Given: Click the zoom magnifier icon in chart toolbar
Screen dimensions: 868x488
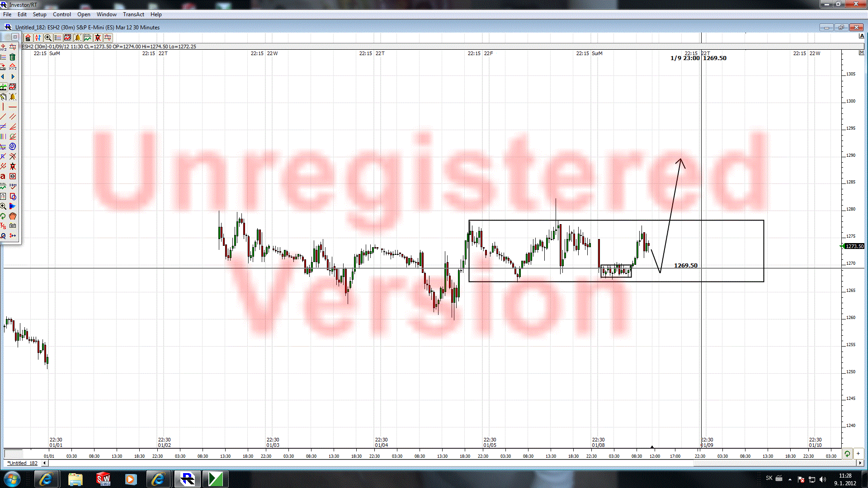Looking at the screenshot, I should (48, 38).
